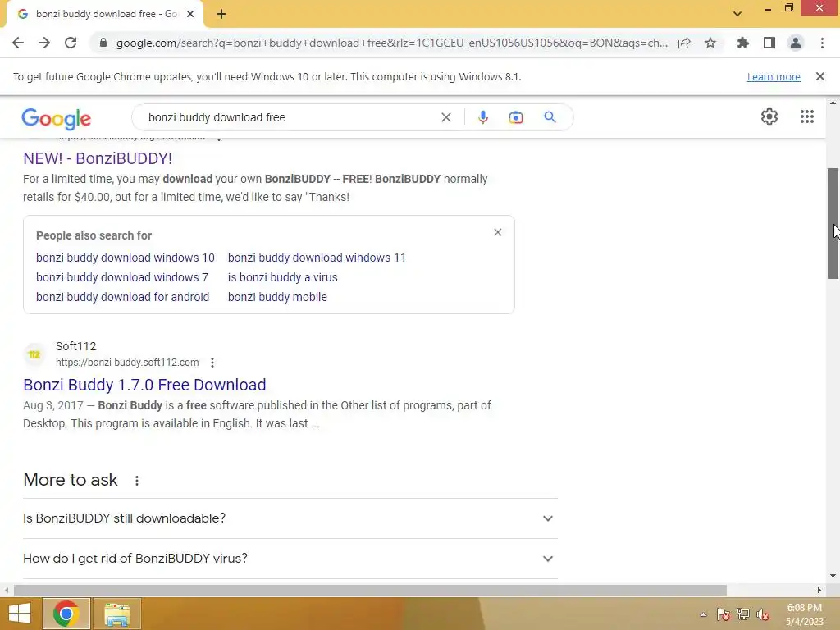Open Chrome's three-dot menu
840x630 pixels.
[x=822, y=43]
